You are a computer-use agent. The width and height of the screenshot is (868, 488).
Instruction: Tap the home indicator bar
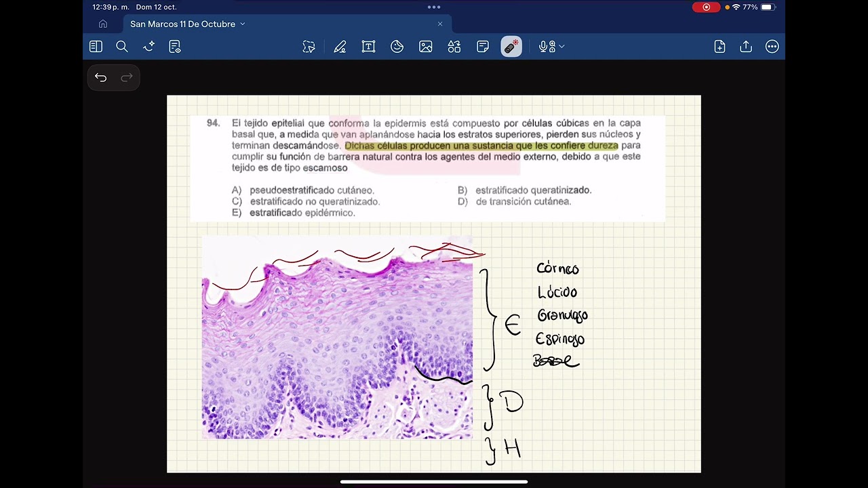pyautogui.click(x=434, y=482)
